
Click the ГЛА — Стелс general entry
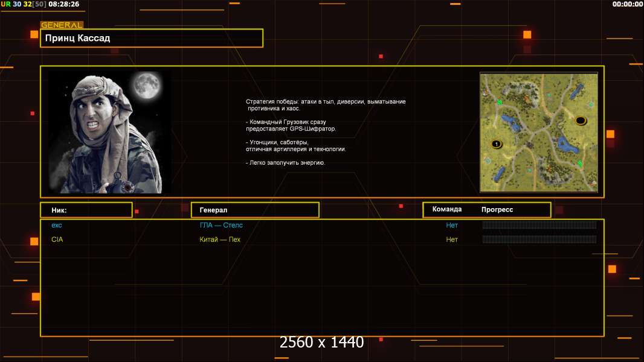pos(221,225)
